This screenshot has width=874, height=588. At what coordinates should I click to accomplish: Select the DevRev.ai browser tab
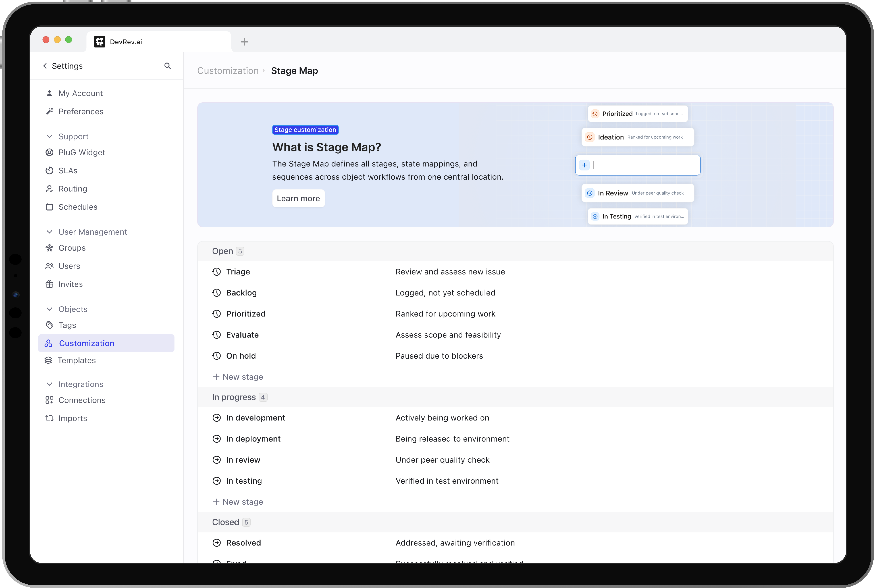[x=159, y=42]
